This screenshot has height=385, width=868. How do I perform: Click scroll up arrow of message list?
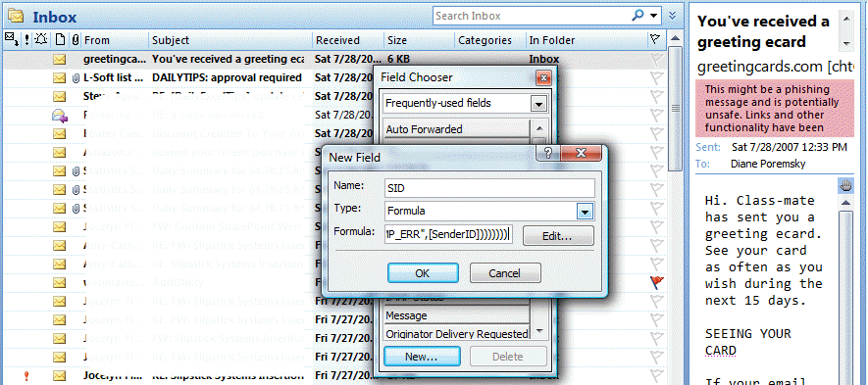click(x=675, y=39)
